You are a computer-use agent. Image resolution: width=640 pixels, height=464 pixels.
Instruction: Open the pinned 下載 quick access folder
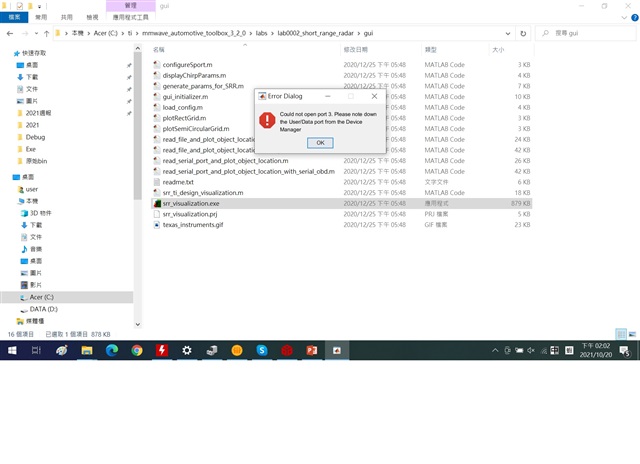pyautogui.click(x=32, y=77)
